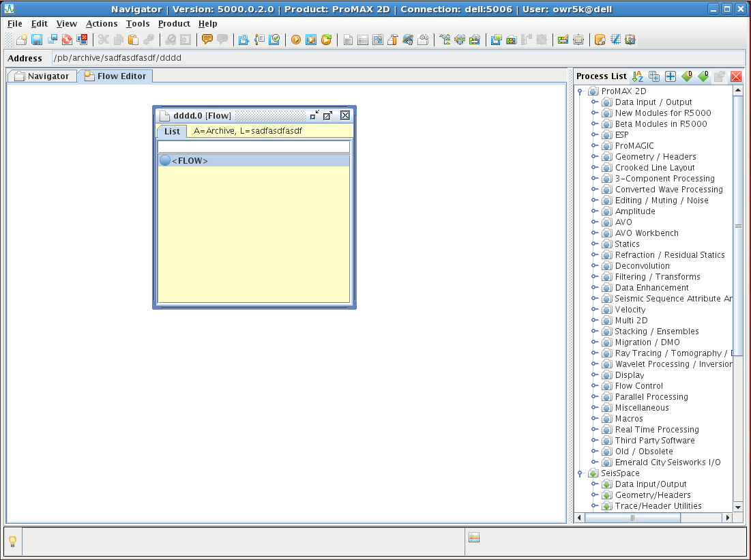This screenshot has height=560, width=751.
Task: Select Statics in the Process List
Action: tap(627, 244)
